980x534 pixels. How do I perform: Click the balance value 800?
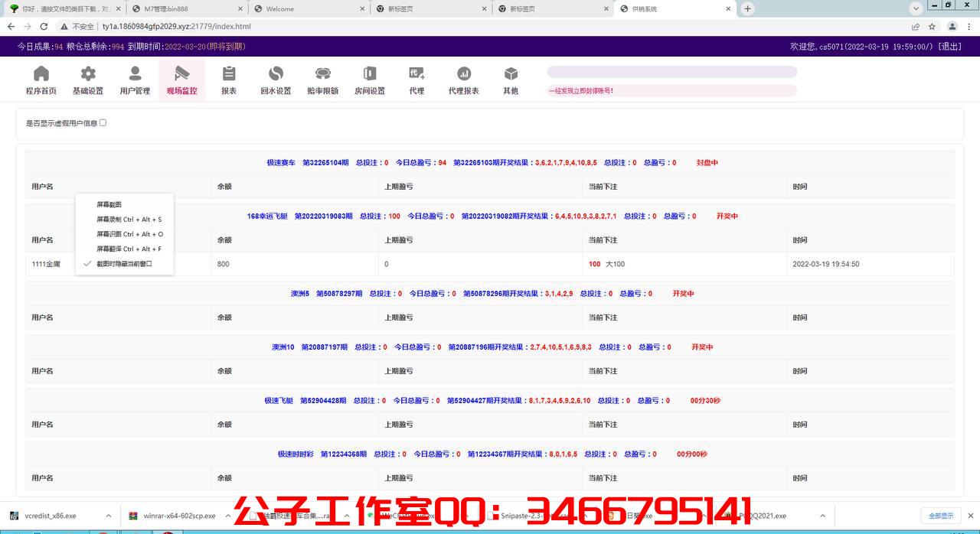[223, 265]
